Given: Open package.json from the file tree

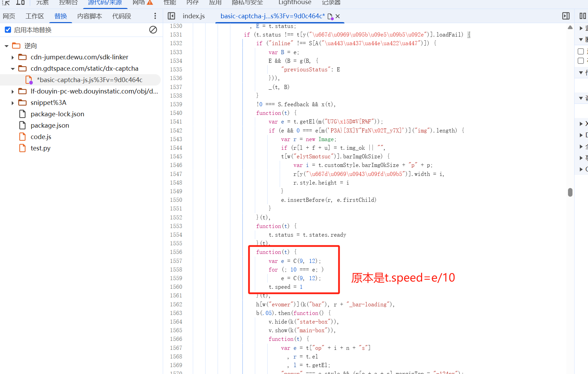Looking at the screenshot, I should pyautogui.click(x=50, y=125).
